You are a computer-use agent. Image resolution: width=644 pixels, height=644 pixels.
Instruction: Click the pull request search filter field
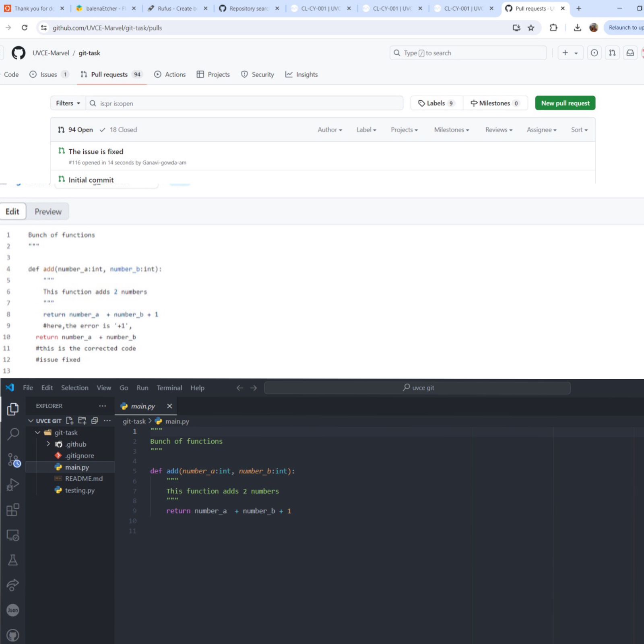244,103
